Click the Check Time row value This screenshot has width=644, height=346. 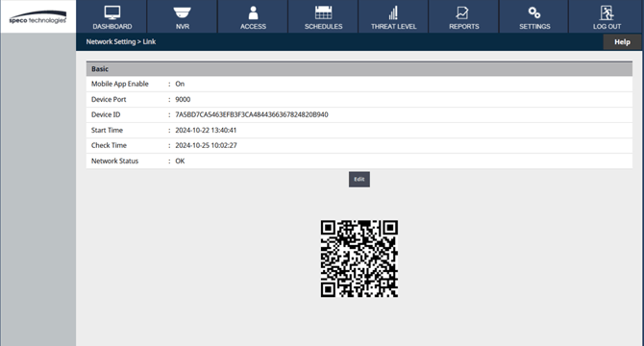click(x=207, y=145)
